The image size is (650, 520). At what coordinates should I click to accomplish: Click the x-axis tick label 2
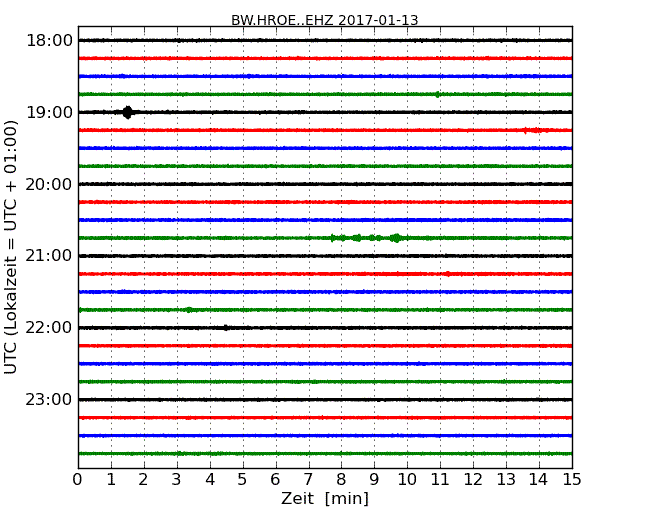click(143, 479)
